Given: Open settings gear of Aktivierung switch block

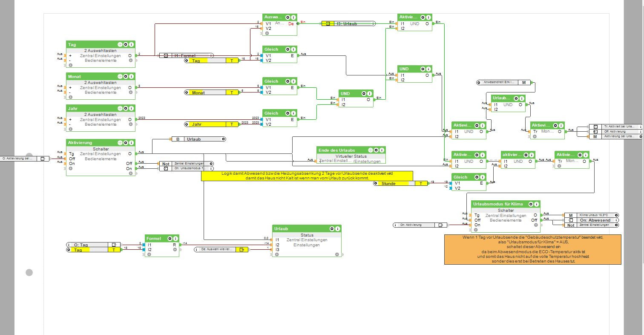Looking at the screenshot, I should [x=126, y=143].
